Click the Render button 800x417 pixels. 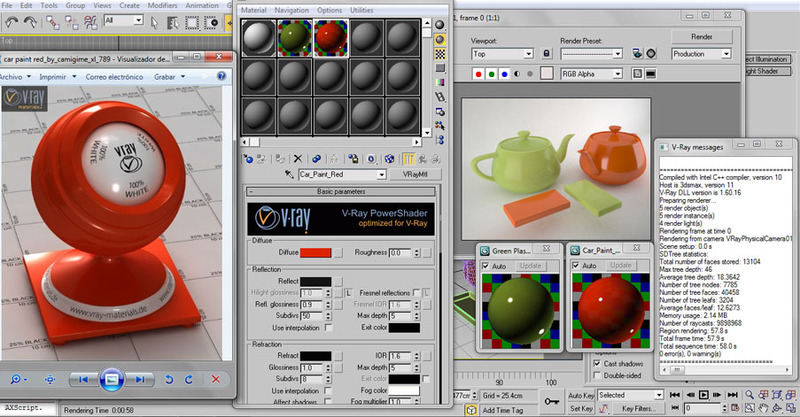tap(702, 37)
